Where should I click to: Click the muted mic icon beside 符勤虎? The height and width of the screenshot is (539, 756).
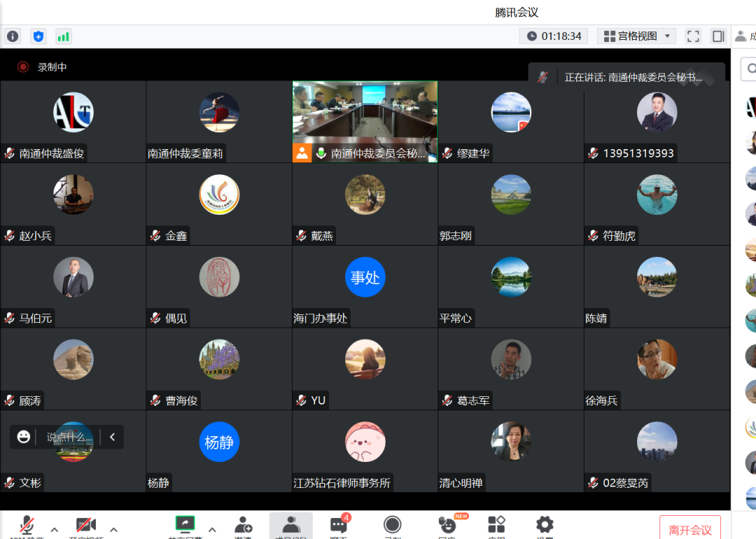pyautogui.click(x=594, y=236)
